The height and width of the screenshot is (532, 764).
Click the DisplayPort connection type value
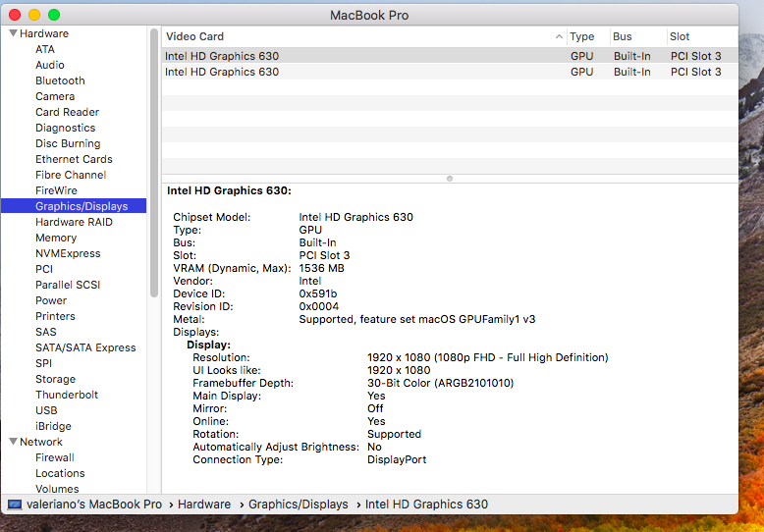pos(397,460)
